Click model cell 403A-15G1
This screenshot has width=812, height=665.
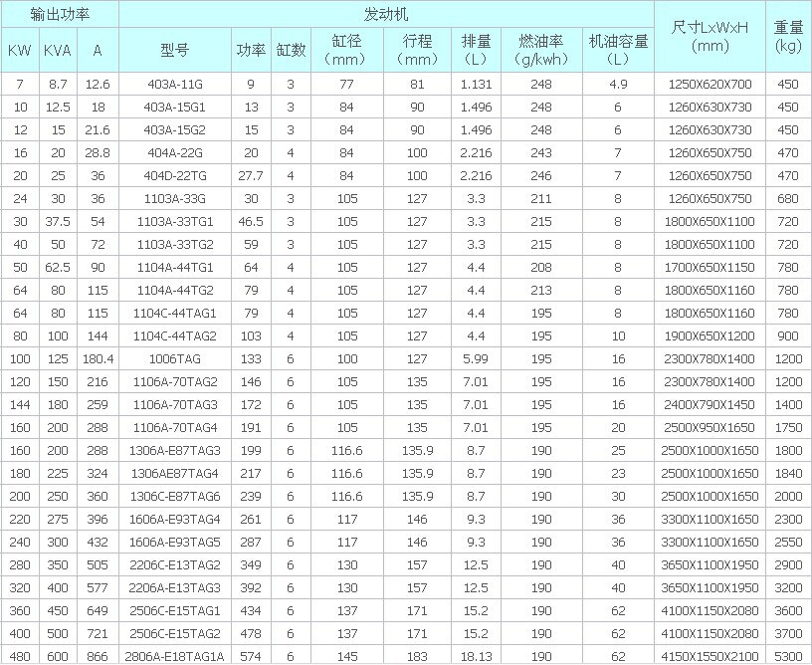pos(175,107)
